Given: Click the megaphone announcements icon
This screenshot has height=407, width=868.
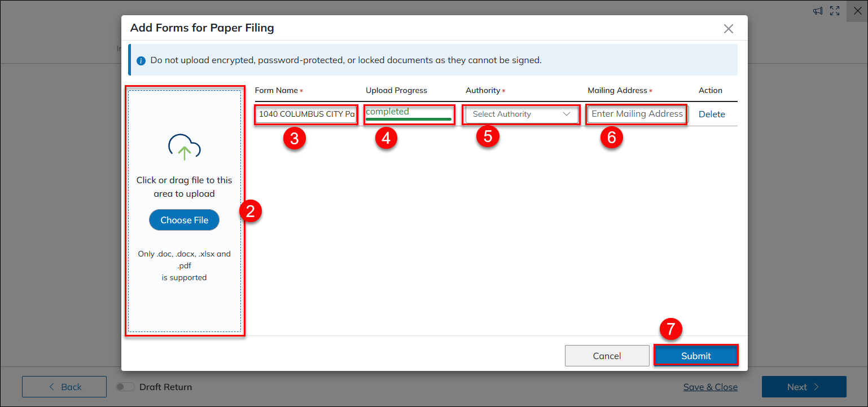Looking at the screenshot, I should coord(818,11).
